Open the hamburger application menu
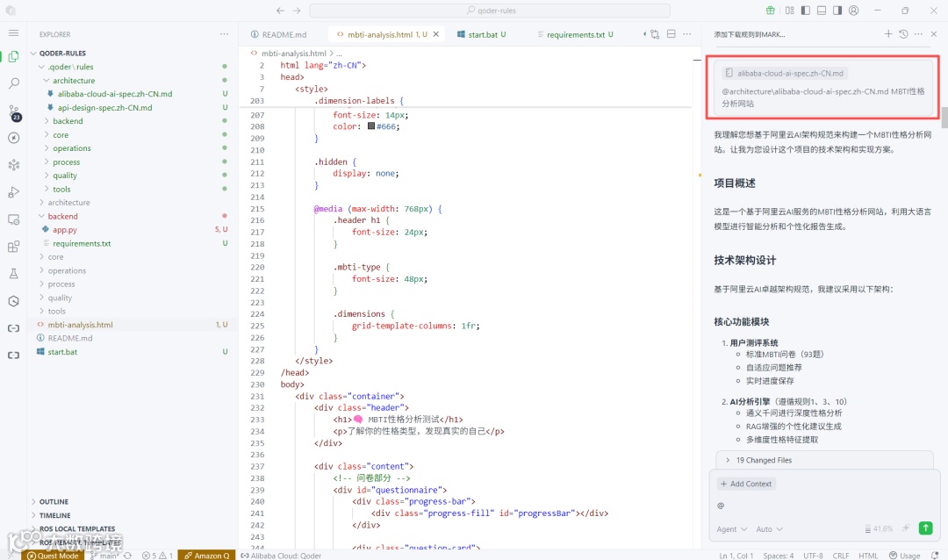Viewport: 948px width, 560px height. pos(13,33)
